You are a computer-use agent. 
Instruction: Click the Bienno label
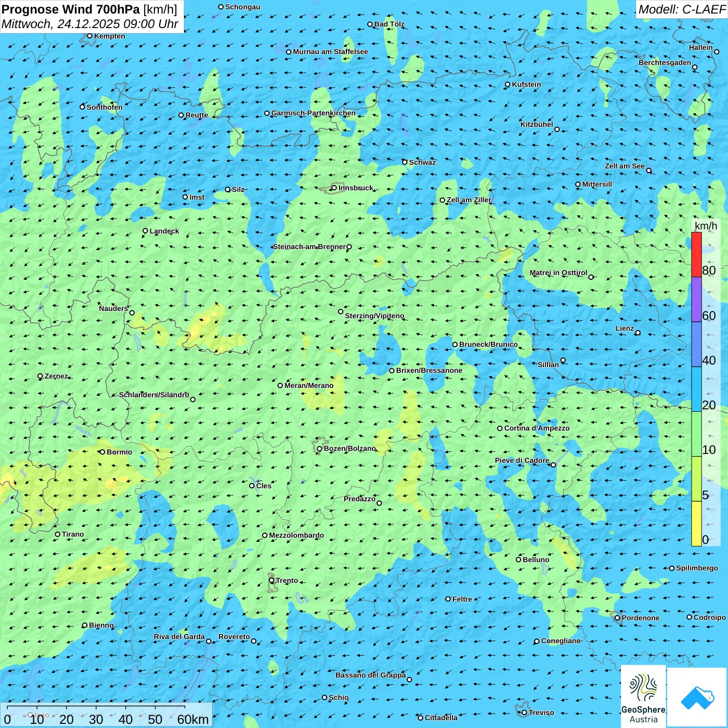[x=101, y=625]
